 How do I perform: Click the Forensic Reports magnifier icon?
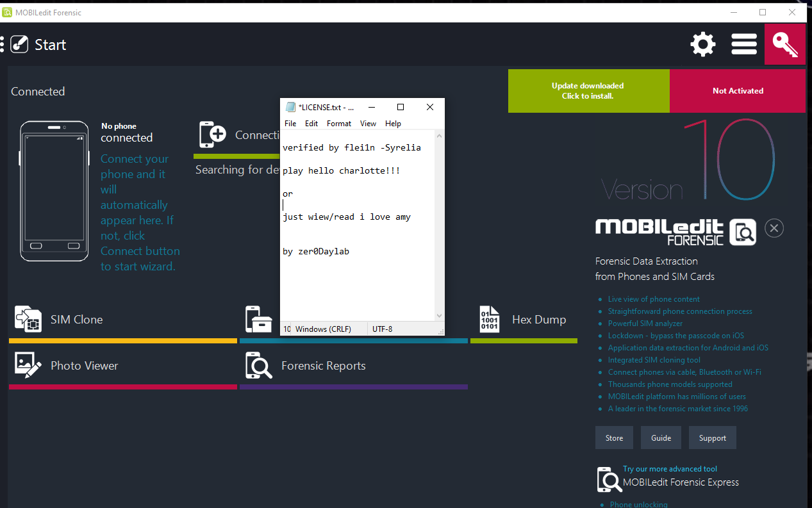(259, 365)
